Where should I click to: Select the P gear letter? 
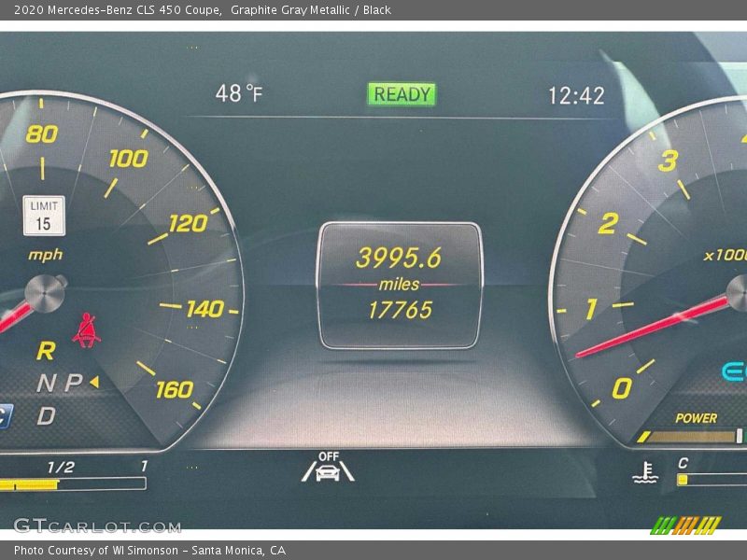click(74, 382)
